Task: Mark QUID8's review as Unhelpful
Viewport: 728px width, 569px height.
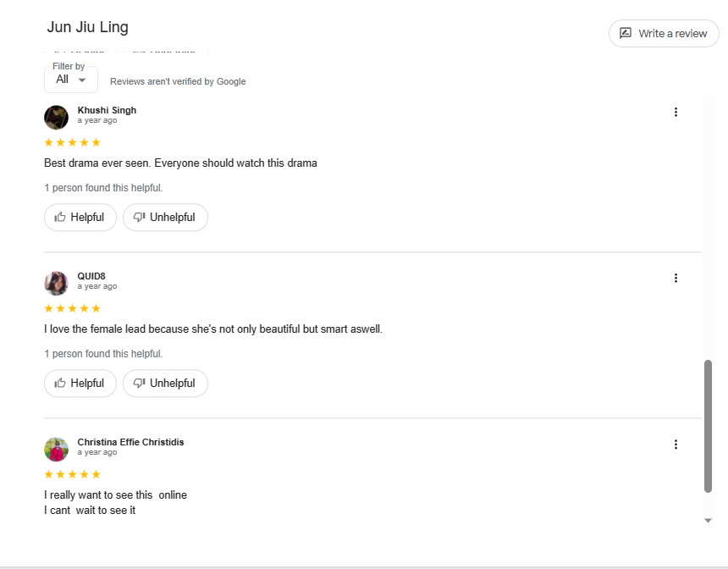Action: [165, 384]
